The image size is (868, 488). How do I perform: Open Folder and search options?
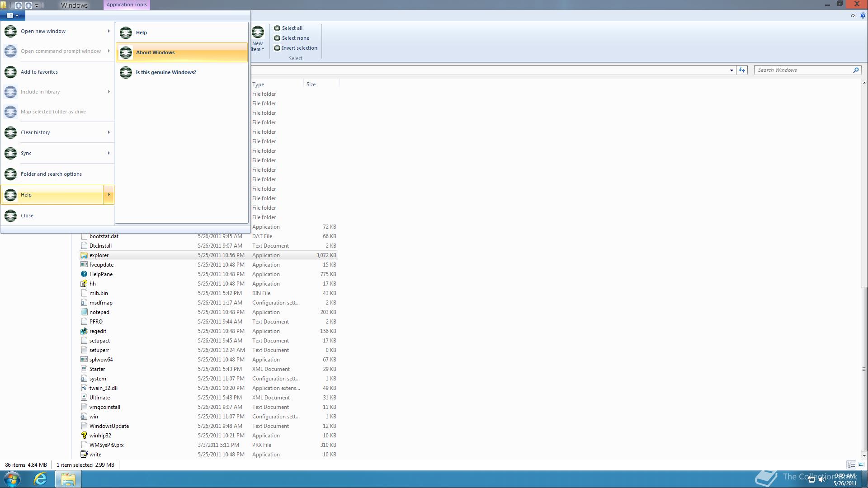(x=57, y=174)
